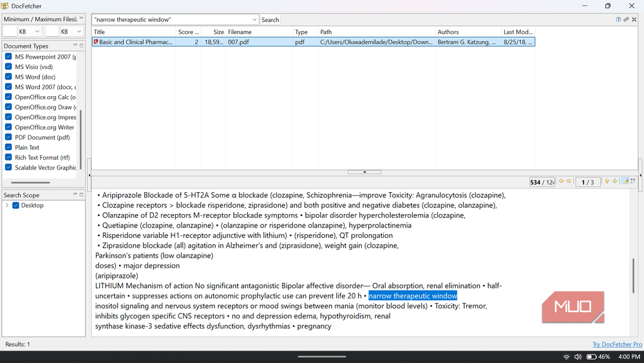
Task: Toggle HTML/text preview mode icon
Action: click(x=633, y=181)
